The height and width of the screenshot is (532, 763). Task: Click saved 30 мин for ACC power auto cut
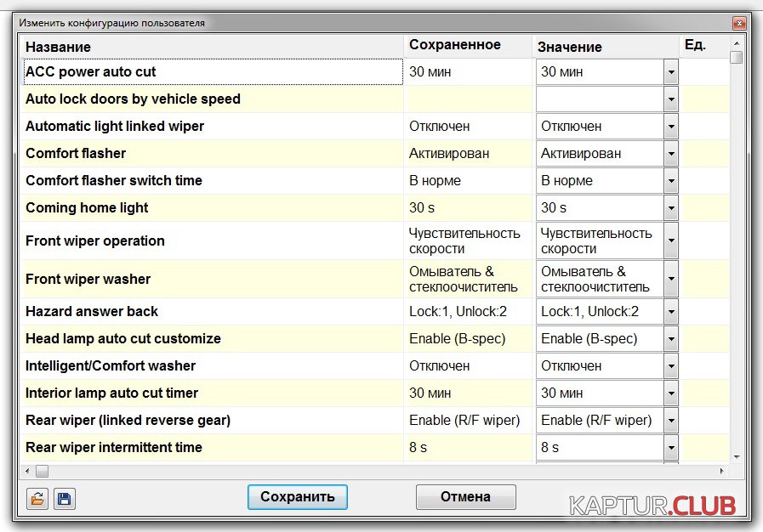tap(430, 72)
